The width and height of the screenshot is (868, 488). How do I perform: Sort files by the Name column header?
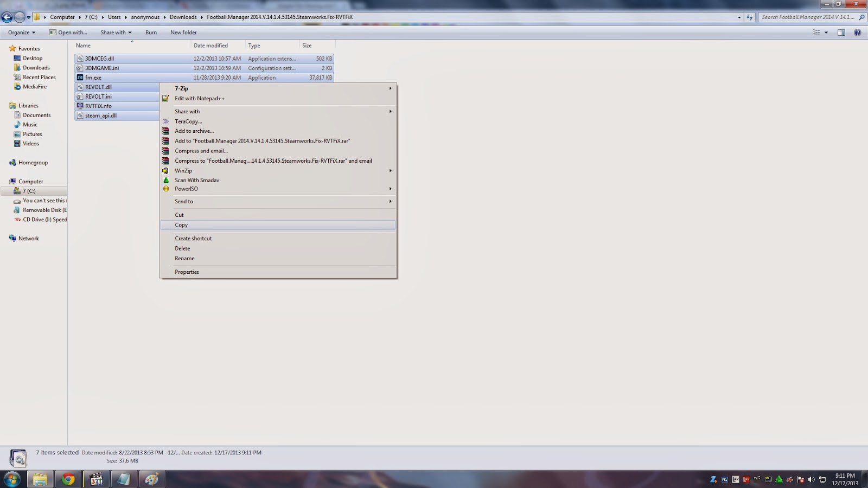[x=131, y=46]
